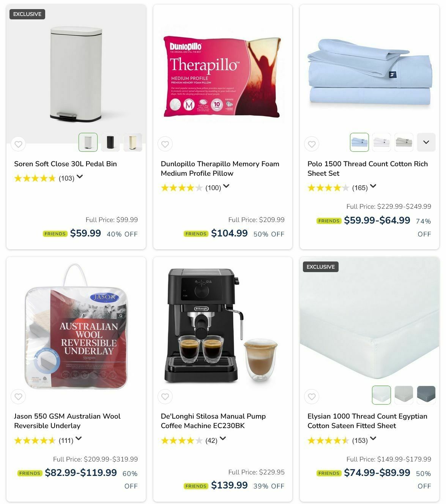Favorite the Dunlopillo Therapillo pillow
Screen dimensions: 446x504
click(165, 144)
